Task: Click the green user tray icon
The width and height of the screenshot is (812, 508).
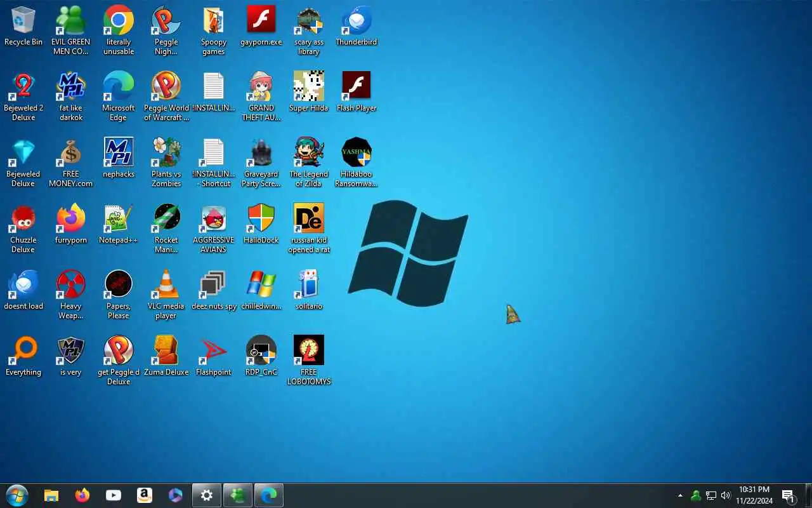Action: point(696,495)
